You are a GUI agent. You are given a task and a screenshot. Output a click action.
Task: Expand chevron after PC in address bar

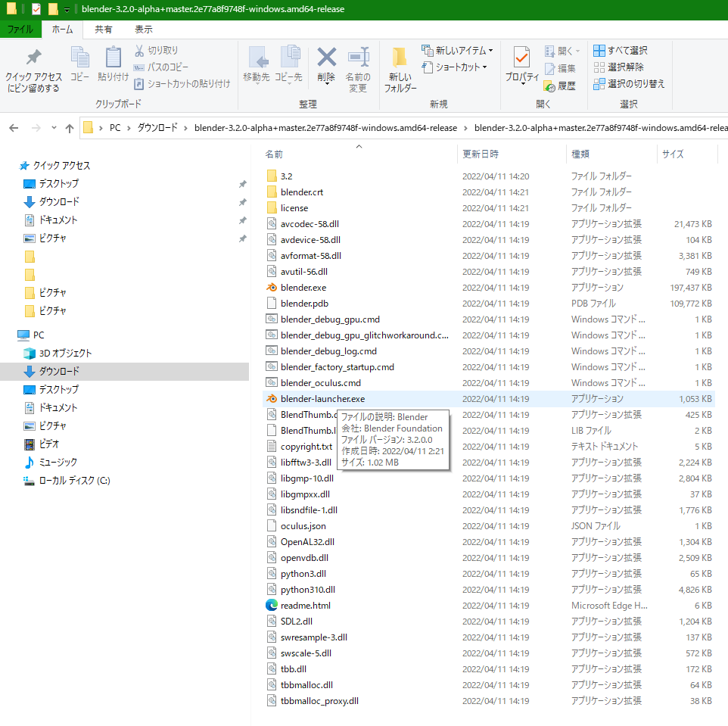(129, 128)
